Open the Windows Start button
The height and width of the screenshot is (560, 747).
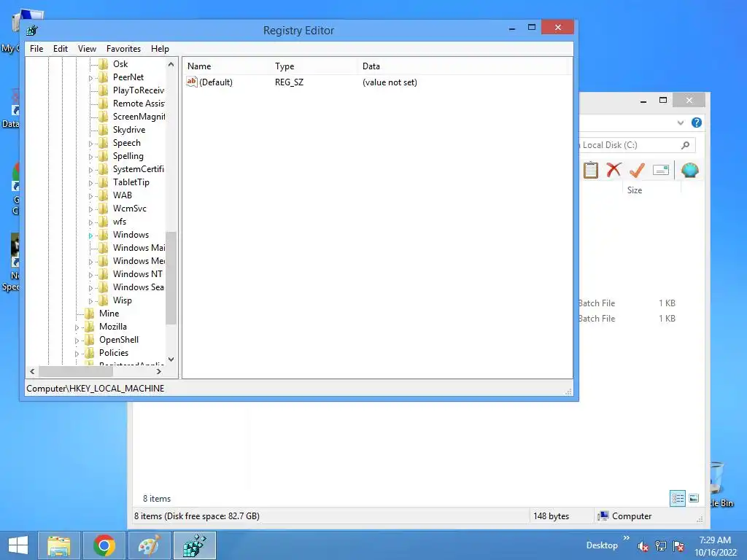tap(18, 545)
